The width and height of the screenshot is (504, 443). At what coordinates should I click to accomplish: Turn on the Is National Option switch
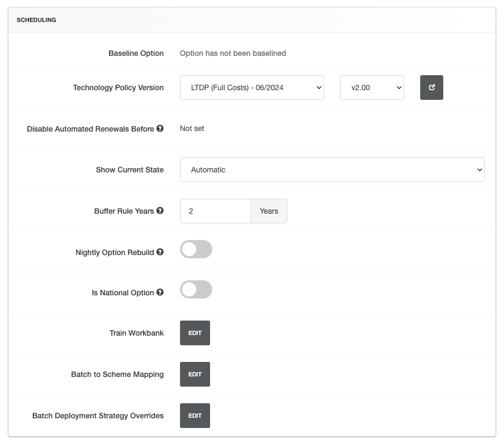[196, 290]
